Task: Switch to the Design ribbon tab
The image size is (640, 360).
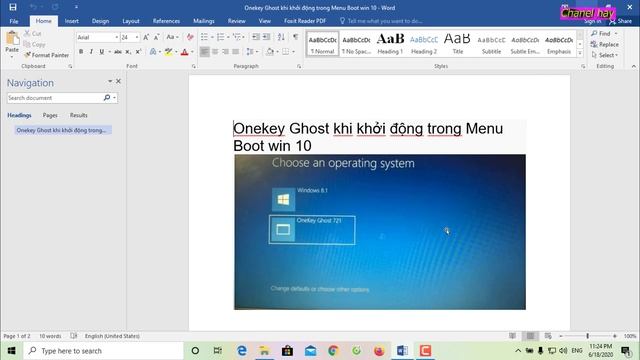Action: [x=100, y=21]
